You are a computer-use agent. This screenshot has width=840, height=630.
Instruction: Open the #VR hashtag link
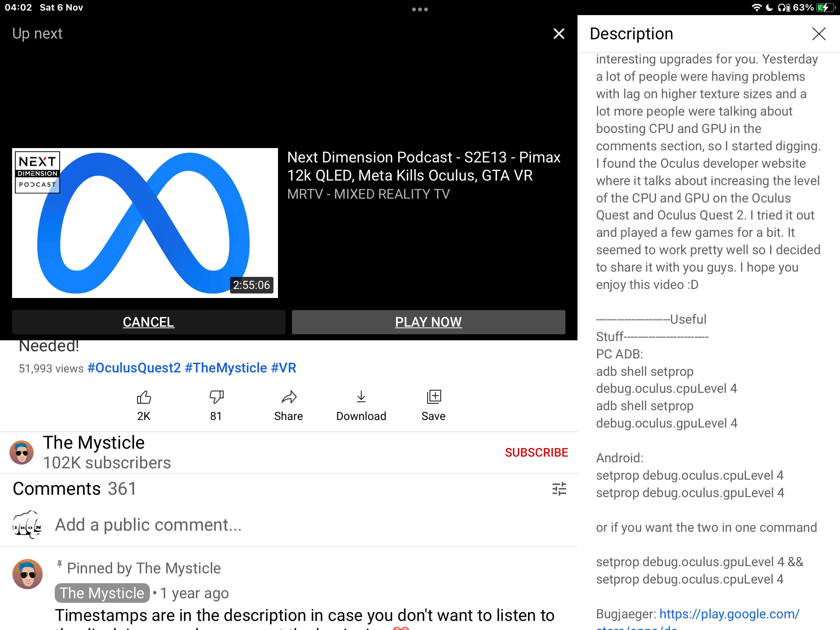coord(284,367)
